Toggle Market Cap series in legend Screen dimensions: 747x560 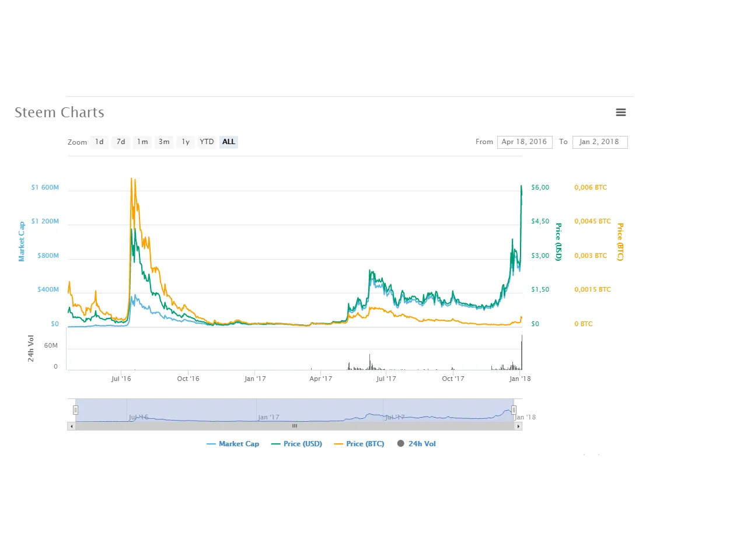pos(233,444)
